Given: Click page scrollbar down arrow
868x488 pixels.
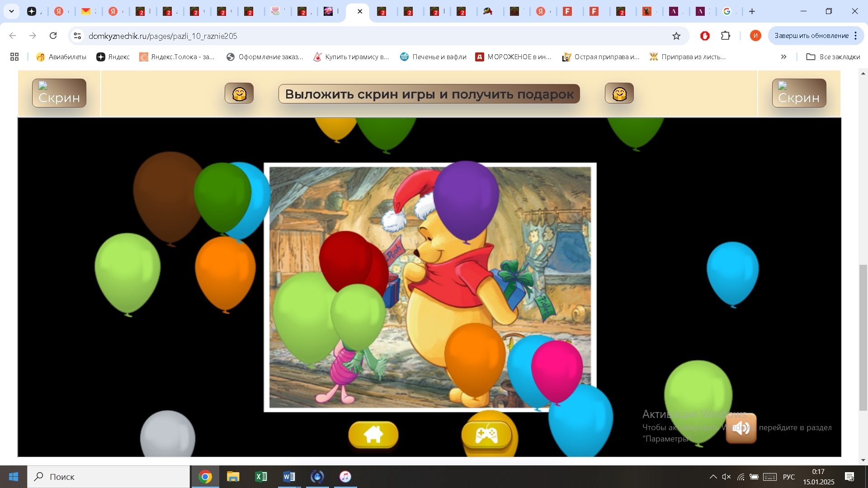Looking at the screenshot, I should tap(863, 460).
